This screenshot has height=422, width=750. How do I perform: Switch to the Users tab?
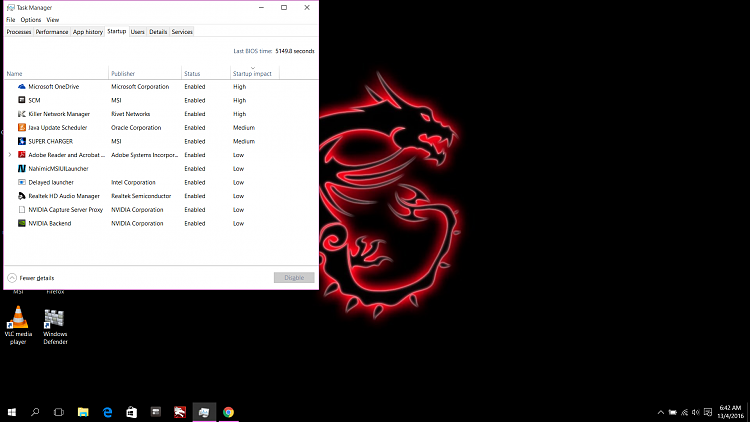point(137,32)
